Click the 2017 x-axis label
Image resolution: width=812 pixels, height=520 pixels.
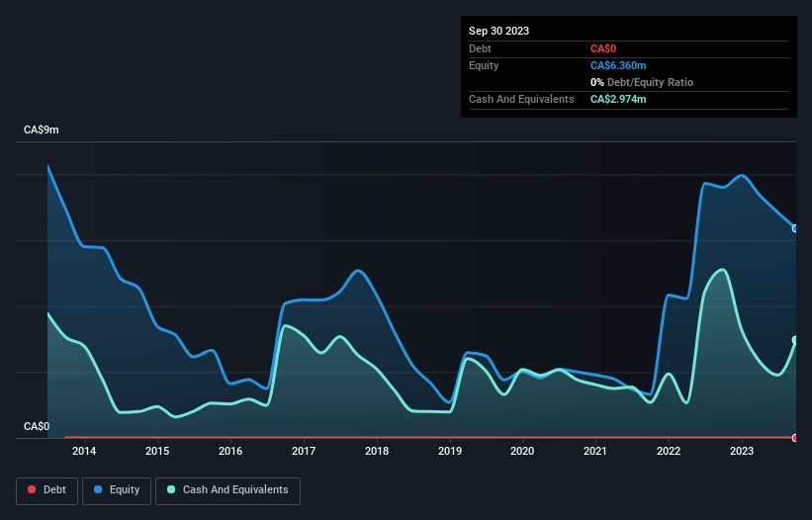[304, 451]
